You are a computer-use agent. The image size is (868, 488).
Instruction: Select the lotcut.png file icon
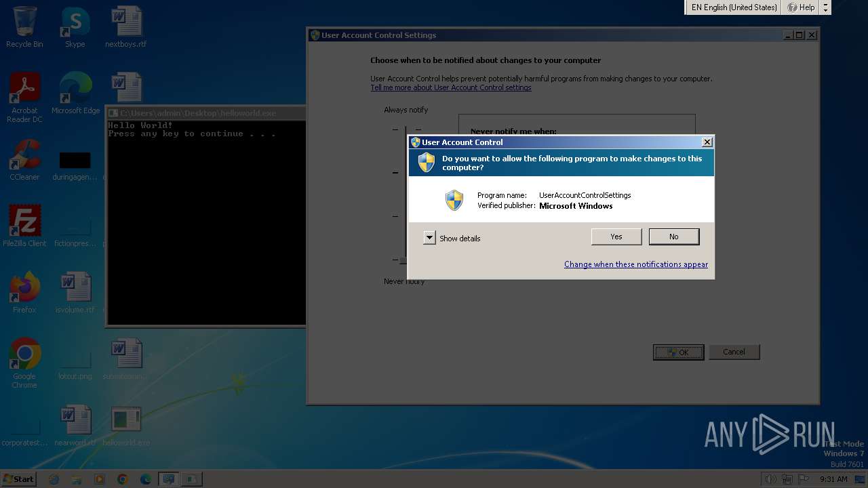coord(75,366)
